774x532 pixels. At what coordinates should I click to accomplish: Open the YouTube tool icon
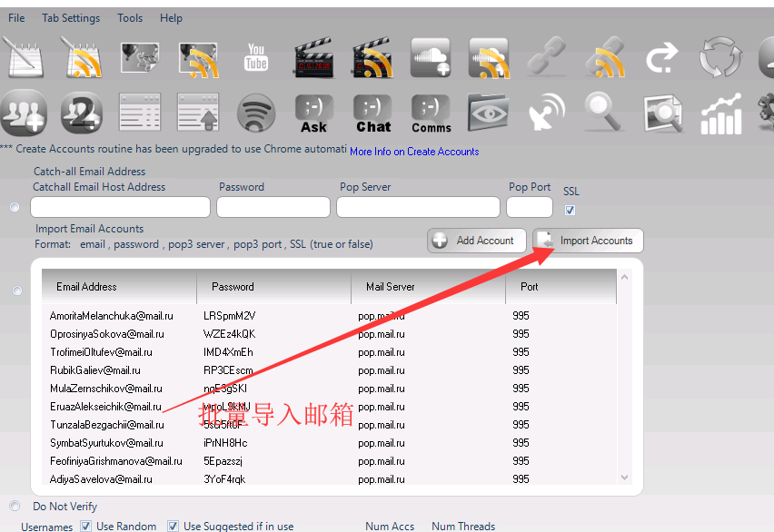pyautogui.click(x=255, y=56)
